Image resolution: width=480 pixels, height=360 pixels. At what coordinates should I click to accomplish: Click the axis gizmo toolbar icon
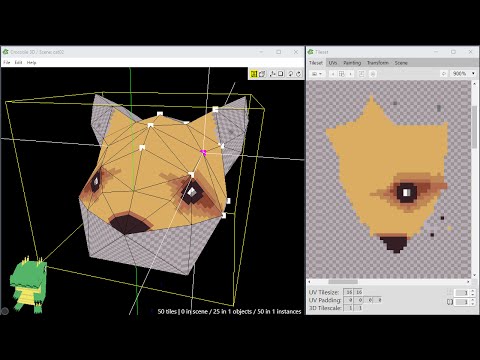(272, 74)
